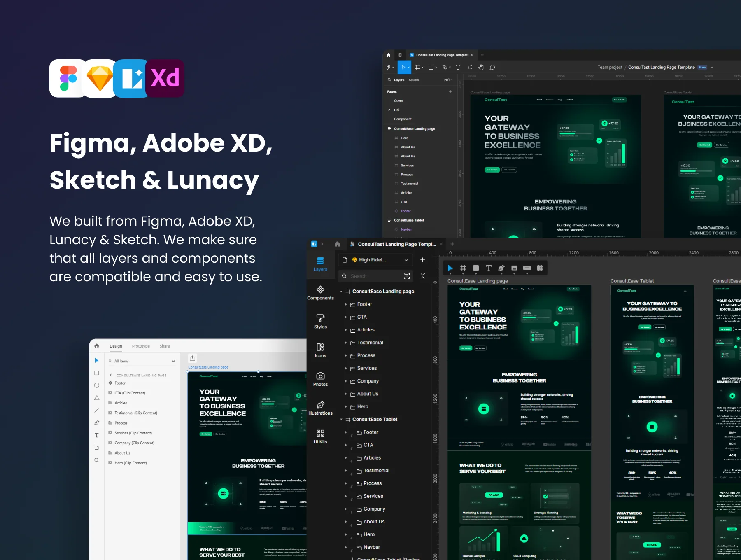Collapse all layers in Lunacy's layer list

click(423, 276)
